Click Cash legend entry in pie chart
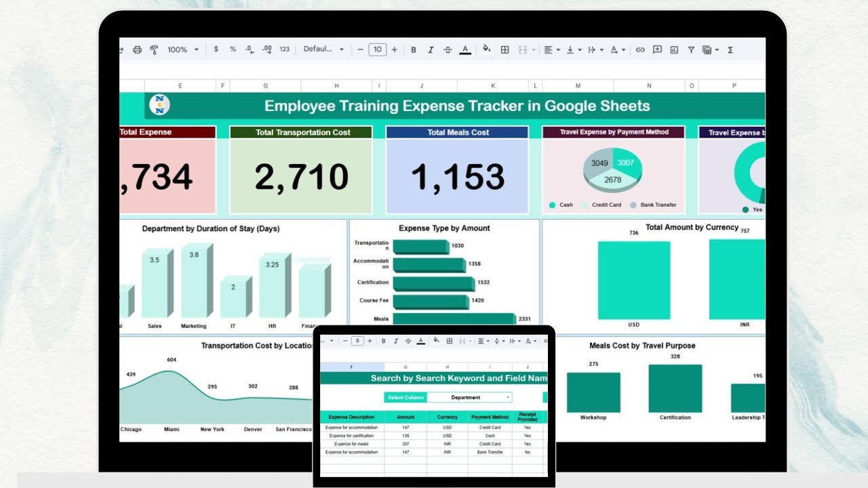This screenshot has width=868, height=488. 561,205
